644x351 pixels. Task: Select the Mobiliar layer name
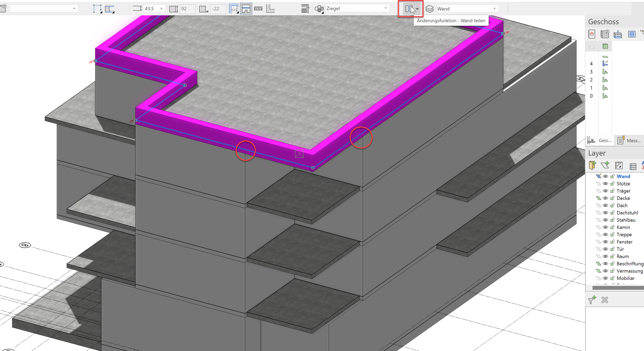tap(625, 278)
